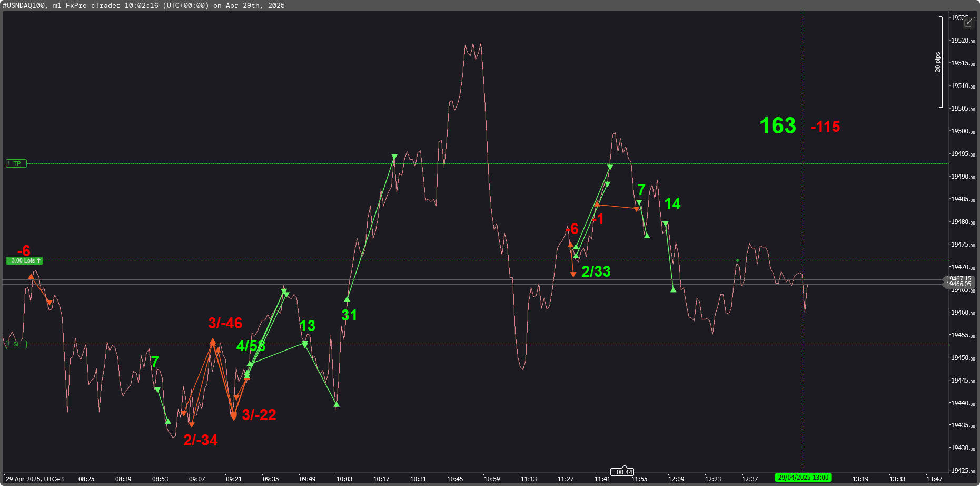Viewport: 980px width, 486px height.
Task: Click the large green 163 profit total
Action: click(x=777, y=126)
